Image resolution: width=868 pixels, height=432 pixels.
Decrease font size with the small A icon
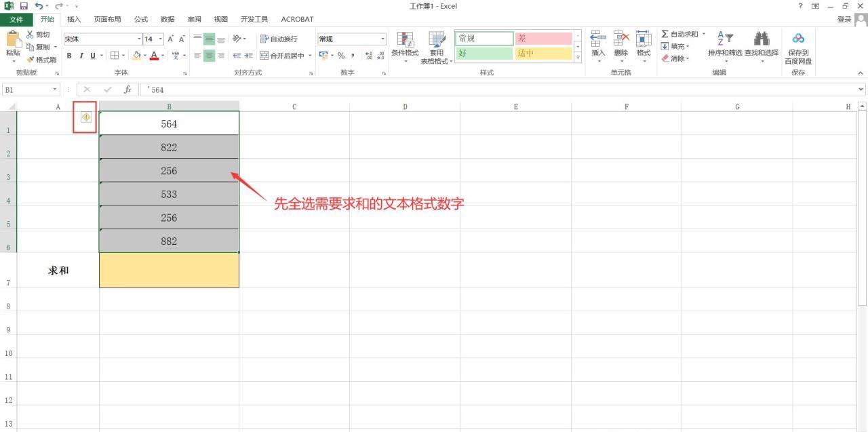(182, 39)
